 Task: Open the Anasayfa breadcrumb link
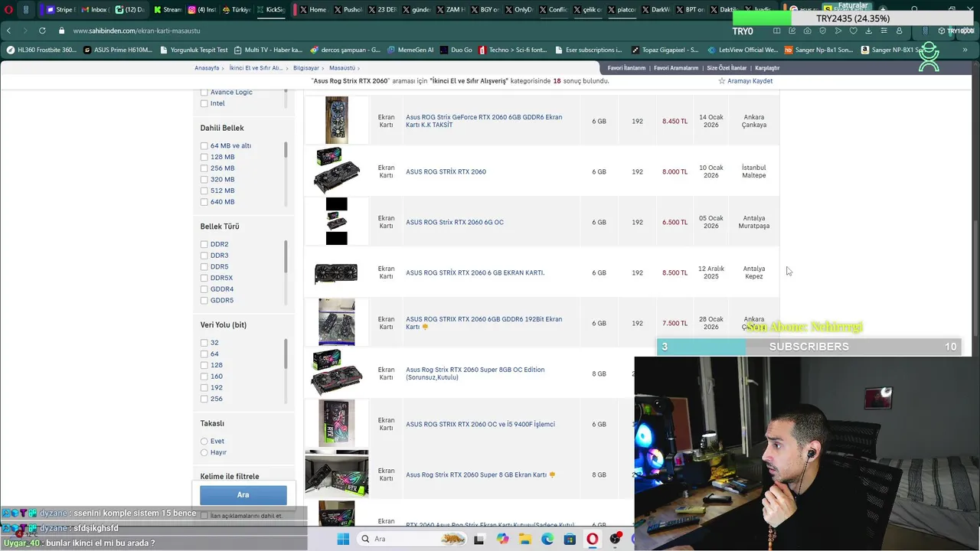tap(207, 68)
